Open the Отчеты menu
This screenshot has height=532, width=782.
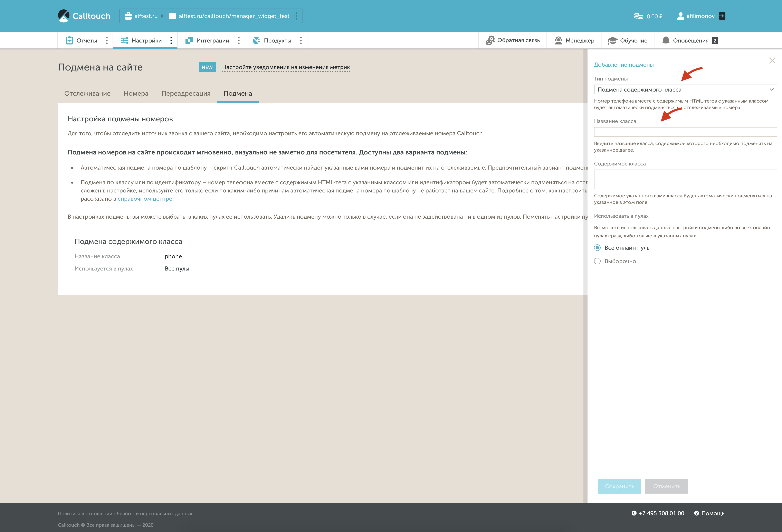point(86,40)
